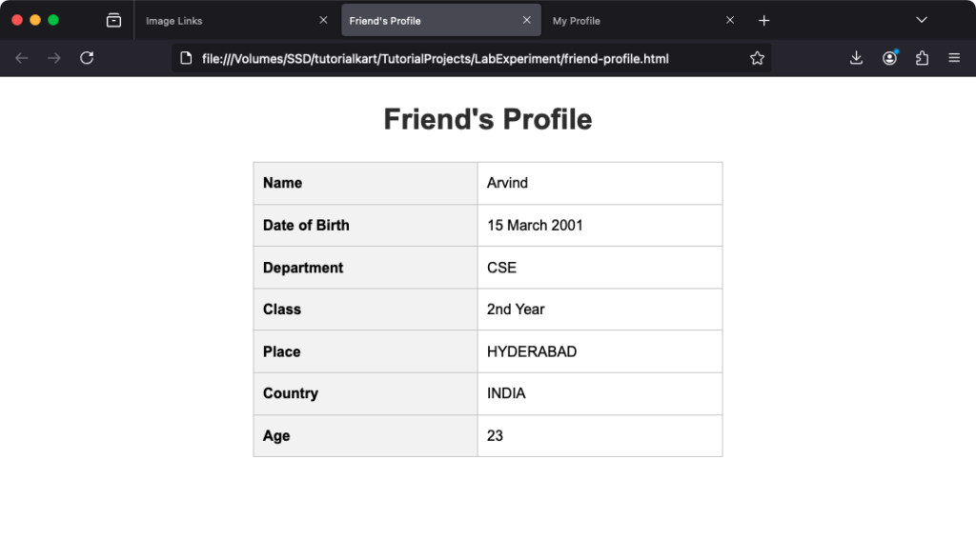
Task: Close the Friend's Profile tab
Action: (526, 20)
